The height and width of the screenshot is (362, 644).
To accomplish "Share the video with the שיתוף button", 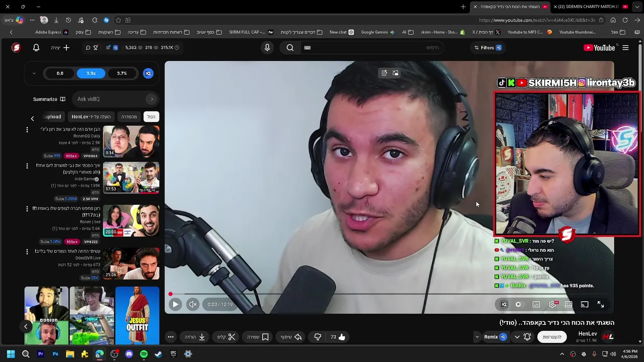I will (x=291, y=337).
